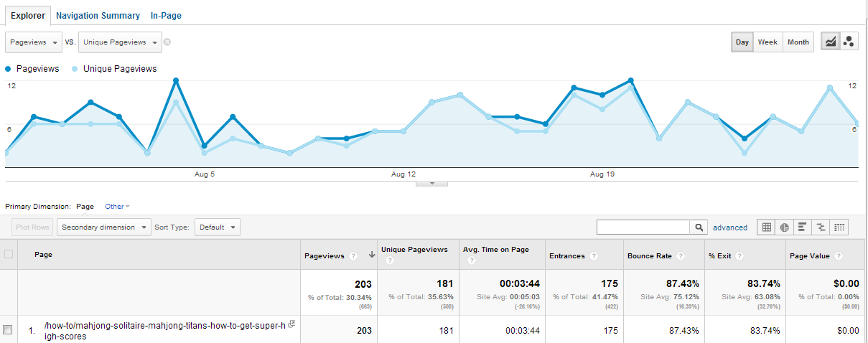
Task: Select the comparison view icon
Action: click(821, 227)
